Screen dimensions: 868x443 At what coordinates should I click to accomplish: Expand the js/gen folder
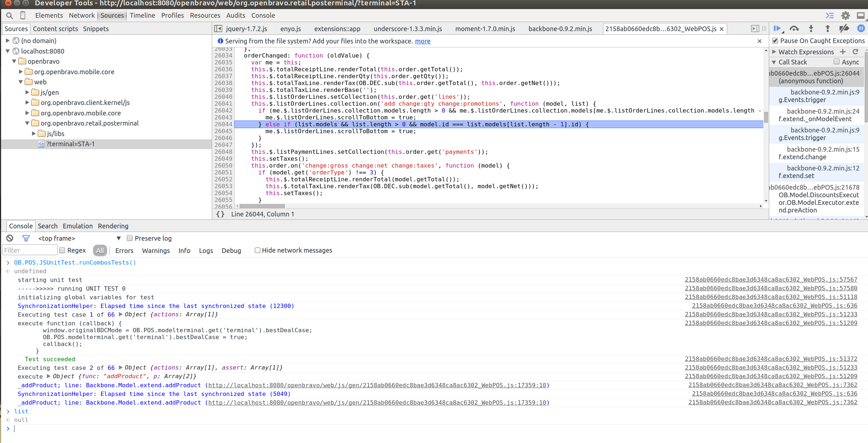[27, 92]
